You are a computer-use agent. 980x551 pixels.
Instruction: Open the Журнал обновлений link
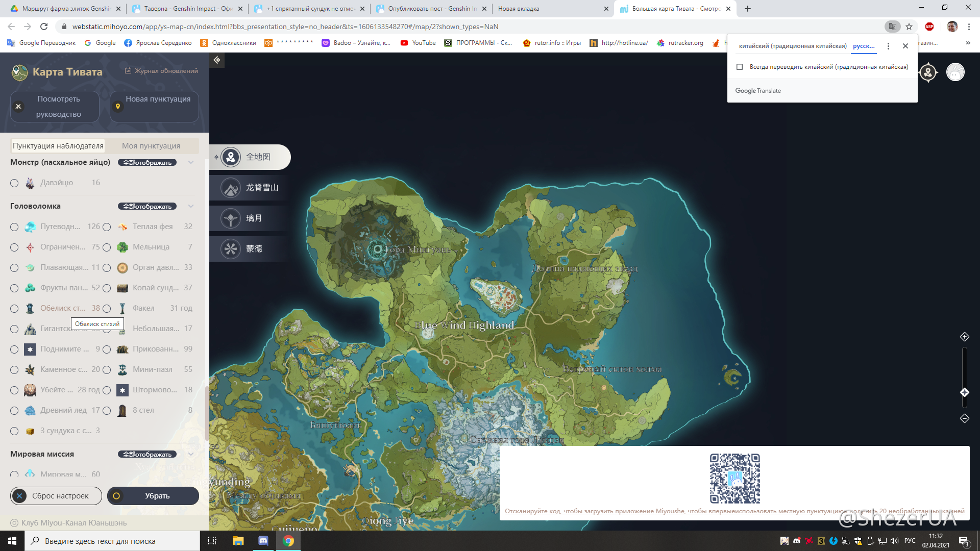(162, 71)
